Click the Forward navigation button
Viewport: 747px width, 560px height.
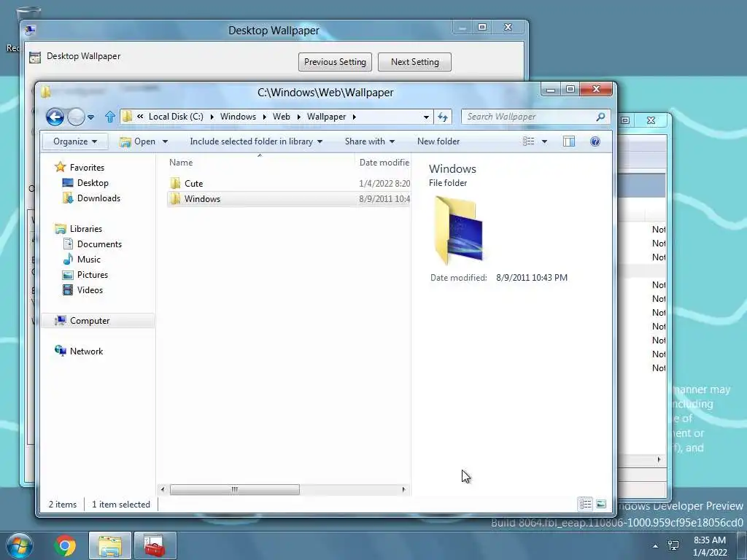click(x=76, y=117)
